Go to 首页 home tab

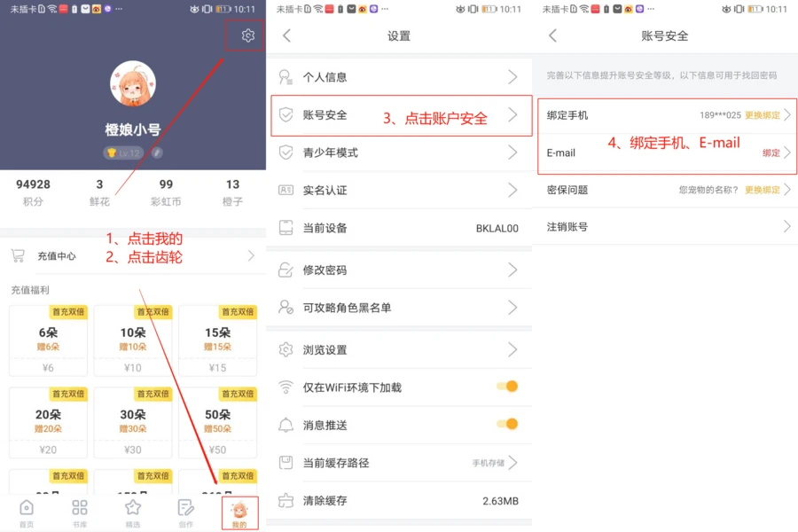[x=27, y=512]
